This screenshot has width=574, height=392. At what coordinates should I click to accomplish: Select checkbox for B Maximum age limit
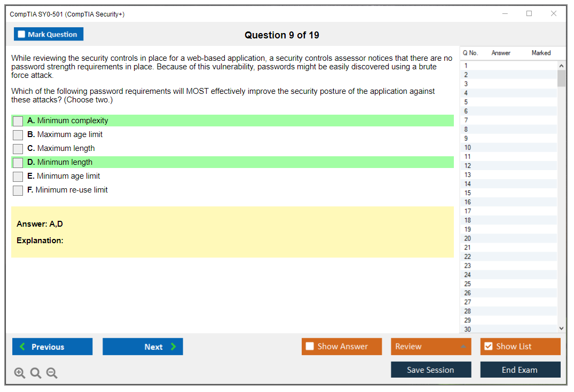click(x=18, y=135)
